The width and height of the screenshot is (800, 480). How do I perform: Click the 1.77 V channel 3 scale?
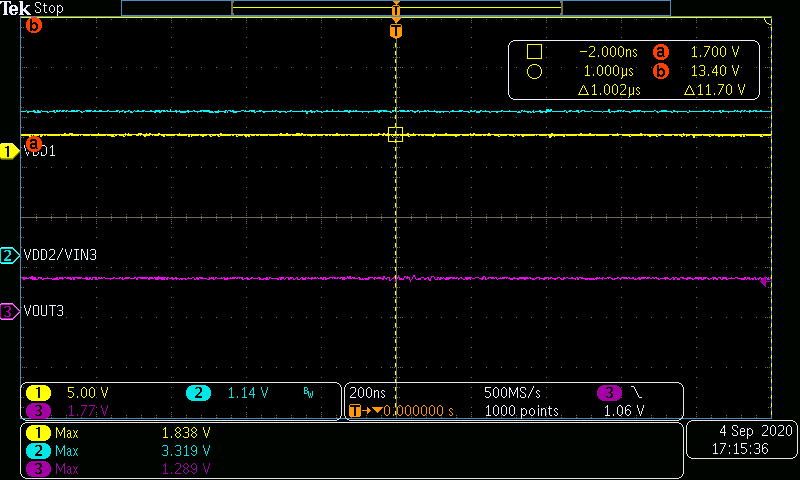(88, 411)
